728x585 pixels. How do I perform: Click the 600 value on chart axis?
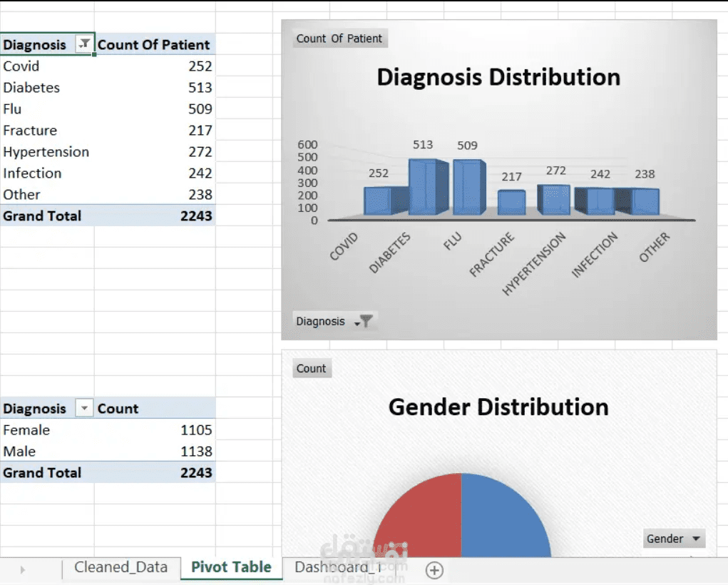coord(307,145)
